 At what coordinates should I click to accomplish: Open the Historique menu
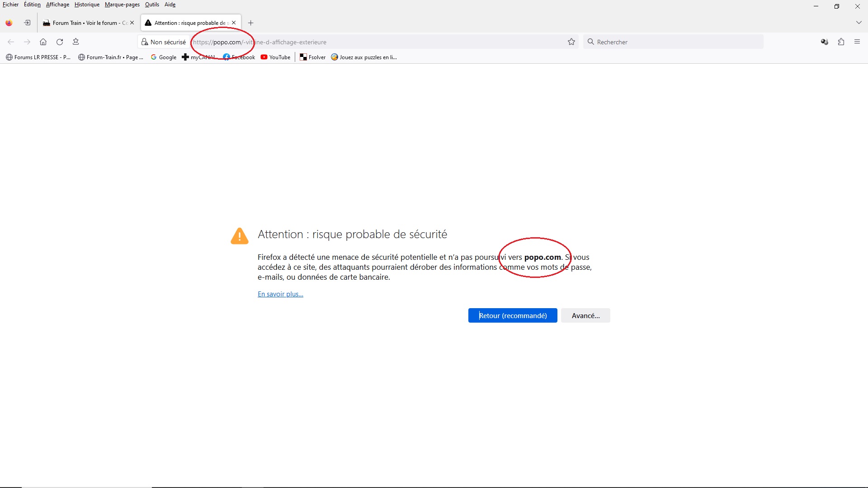[87, 5]
